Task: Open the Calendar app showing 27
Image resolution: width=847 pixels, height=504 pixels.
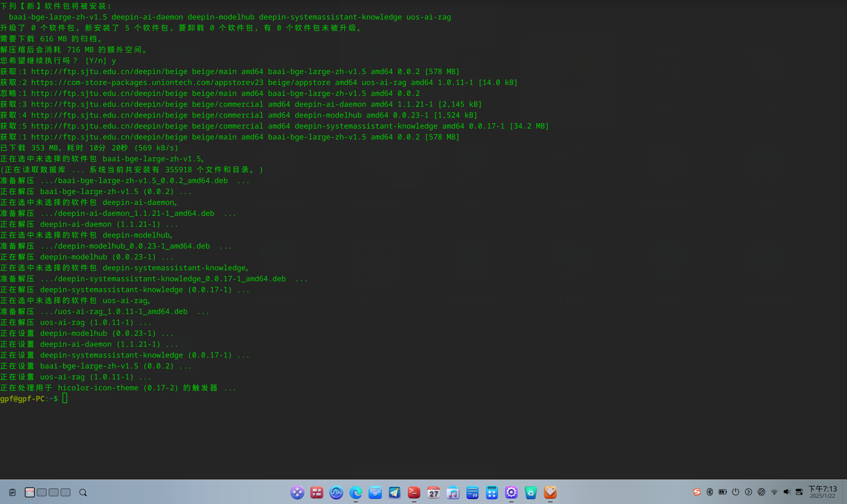Action: click(x=433, y=492)
